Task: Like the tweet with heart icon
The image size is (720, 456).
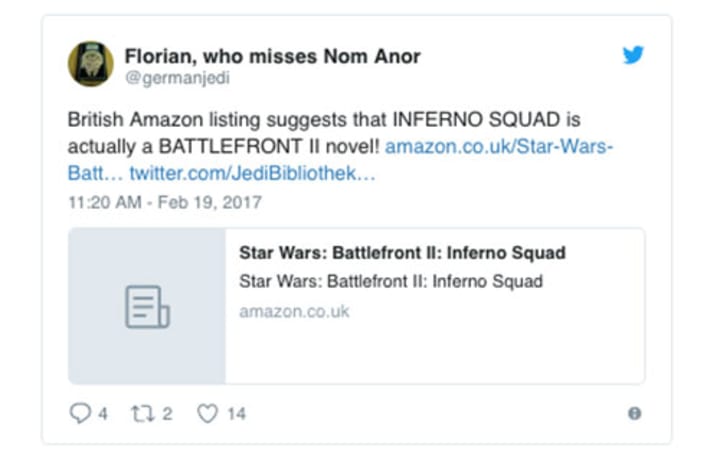Action: point(207,413)
